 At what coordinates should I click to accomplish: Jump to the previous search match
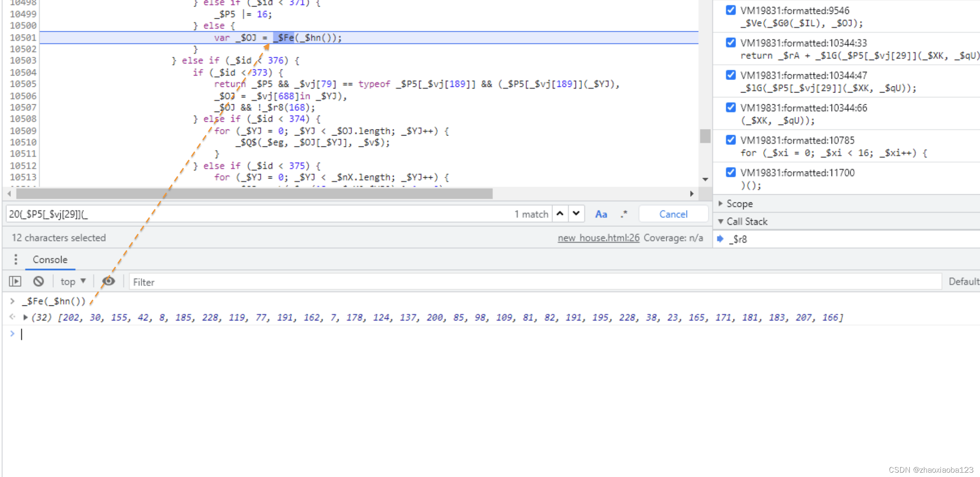(560, 214)
